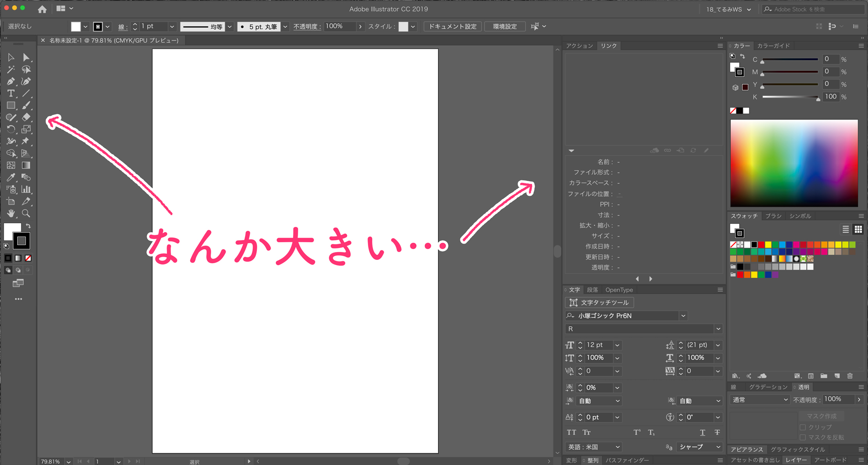Open the パスファインダー panel tab

pos(627,460)
